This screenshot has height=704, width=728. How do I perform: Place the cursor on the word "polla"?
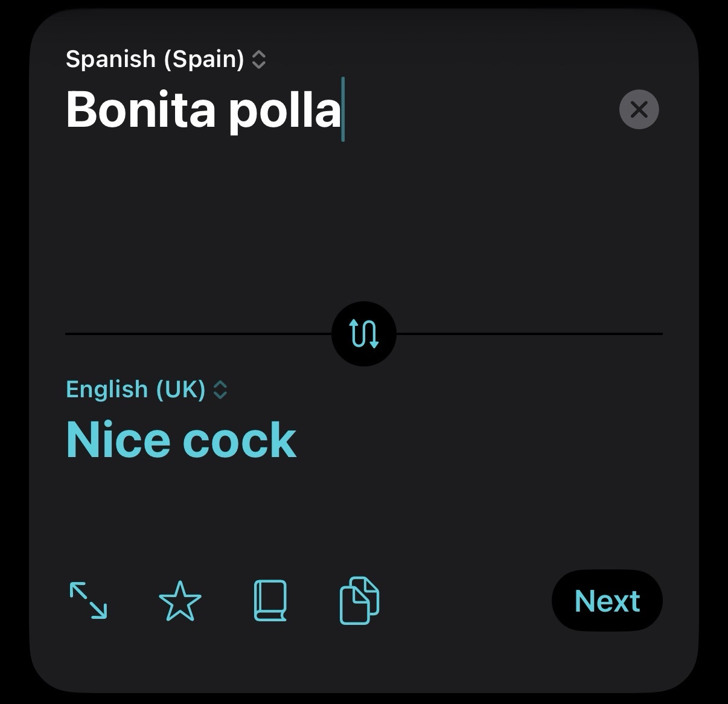tap(285, 110)
